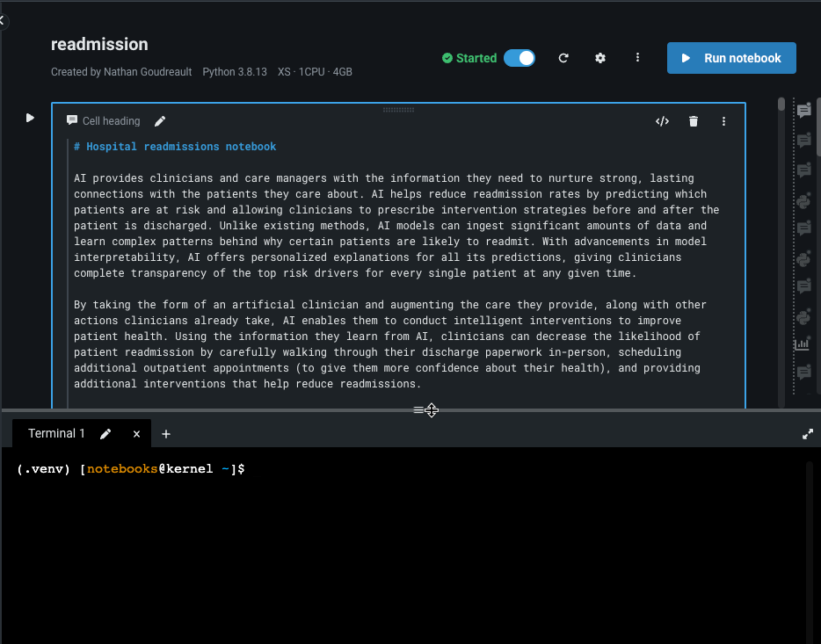Expand the terminal panel to full screen
Viewport: 821px width, 644px height.
click(x=808, y=434)
